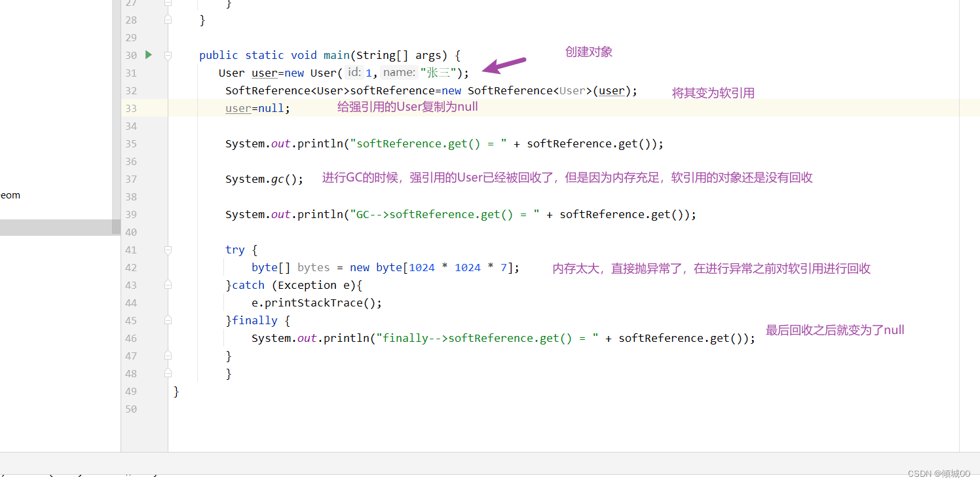
Task: Click the closing brace on line 49
Action: [x=176, y=392]
